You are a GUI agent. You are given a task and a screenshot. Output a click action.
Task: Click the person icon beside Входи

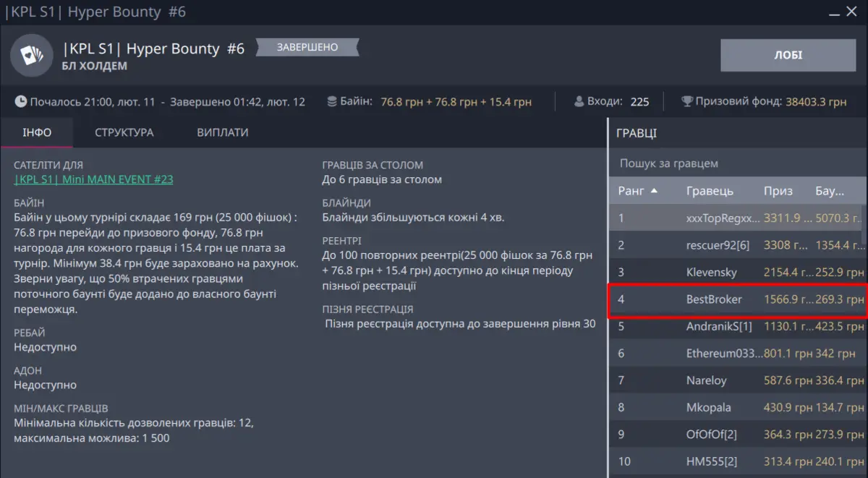[579, 101]
